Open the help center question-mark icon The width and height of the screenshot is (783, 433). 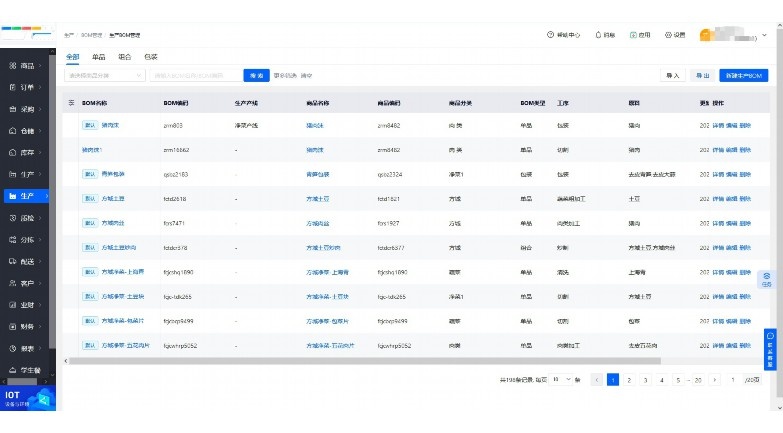tap(550, 35)
